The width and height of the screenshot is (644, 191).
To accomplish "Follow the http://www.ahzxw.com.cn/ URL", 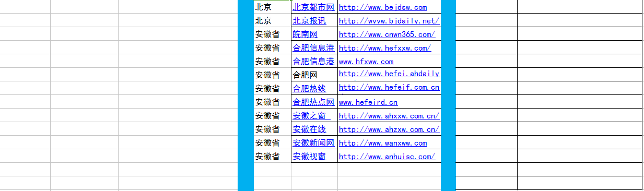I will click(x=389, y=129).
